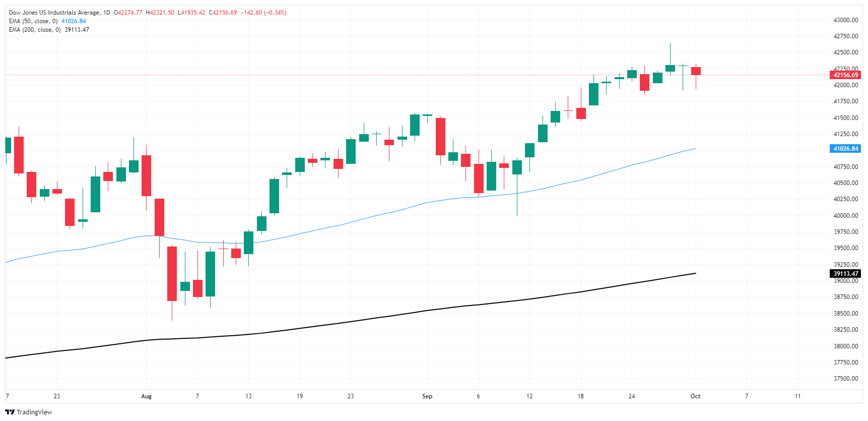Click the 43000.00 price axis label
868x421 pixels.
(x=846, y=20)
